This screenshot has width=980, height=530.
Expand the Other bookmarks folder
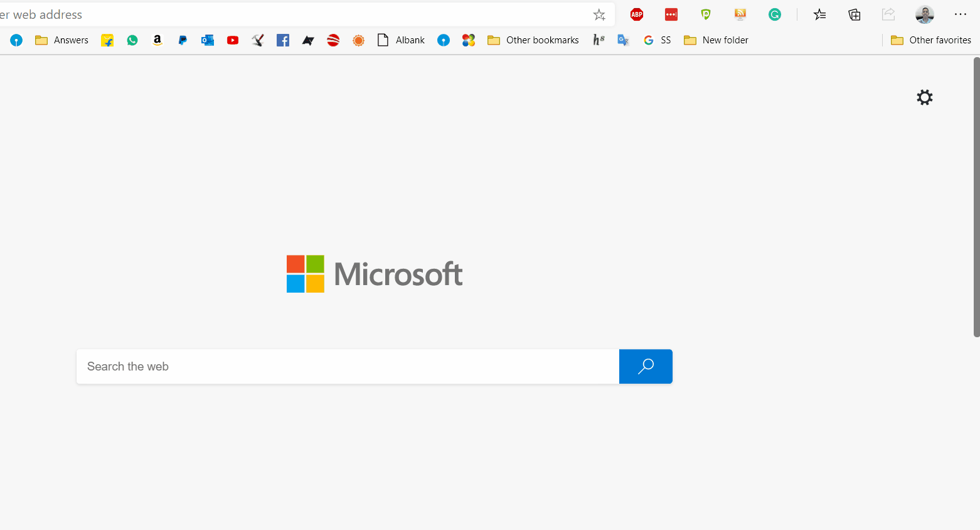533,40
